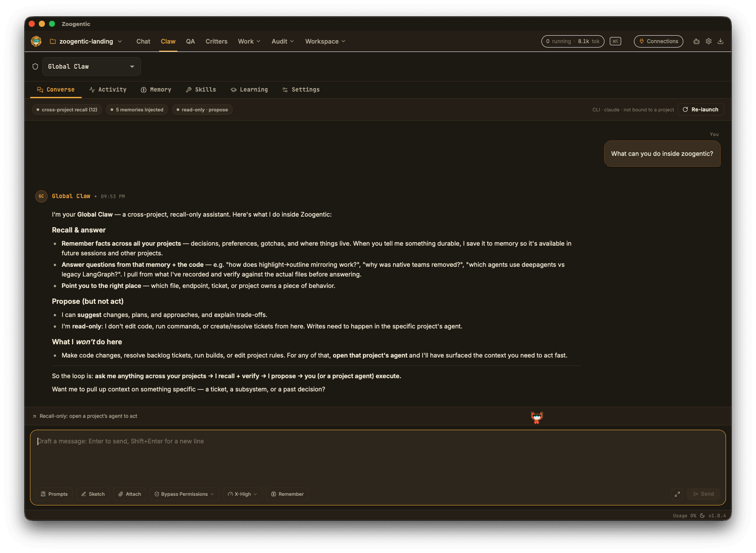Click the Global Claw sender name label
Screen dimensions: 756x553
[x=71, y=196]
